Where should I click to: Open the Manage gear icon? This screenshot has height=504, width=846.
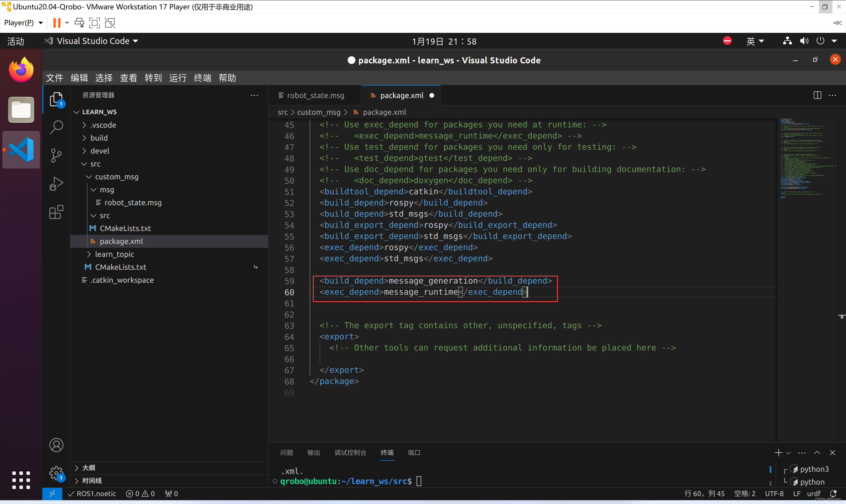click(x=56, y=473)
